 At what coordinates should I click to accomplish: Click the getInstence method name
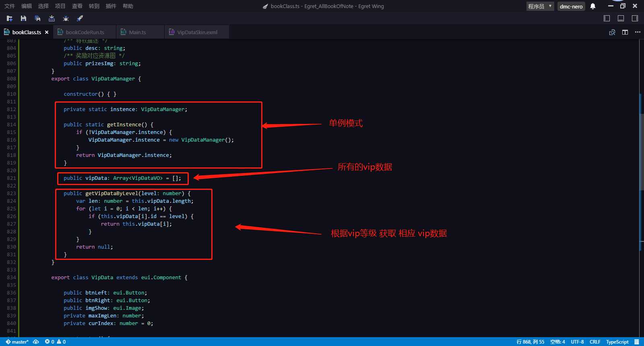(124, 125)
